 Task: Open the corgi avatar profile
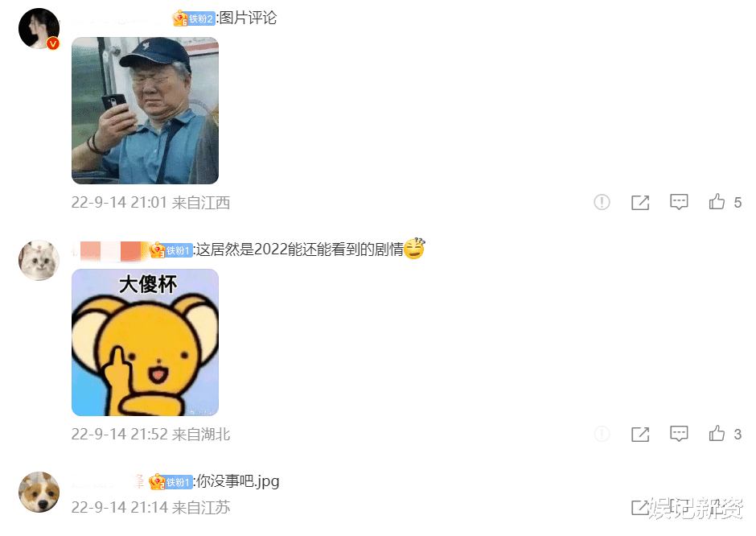[39, 492]
